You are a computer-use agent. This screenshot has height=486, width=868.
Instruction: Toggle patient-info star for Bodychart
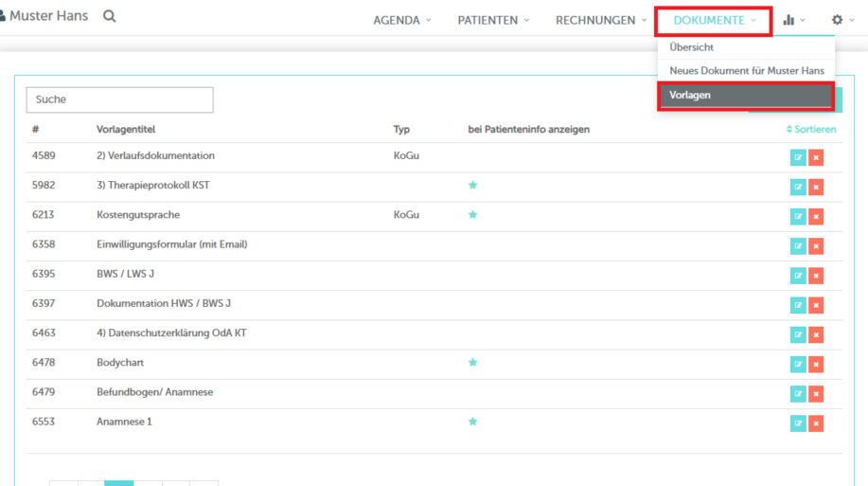click(x=472, y=363)
